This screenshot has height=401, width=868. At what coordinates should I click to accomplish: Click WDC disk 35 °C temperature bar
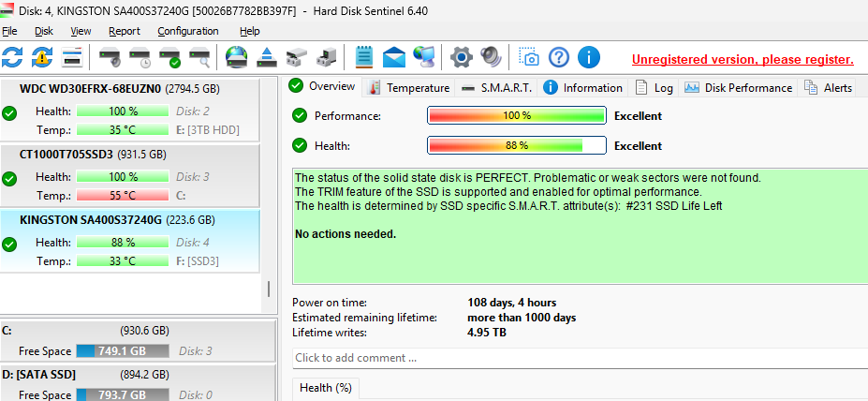(123, 130)
